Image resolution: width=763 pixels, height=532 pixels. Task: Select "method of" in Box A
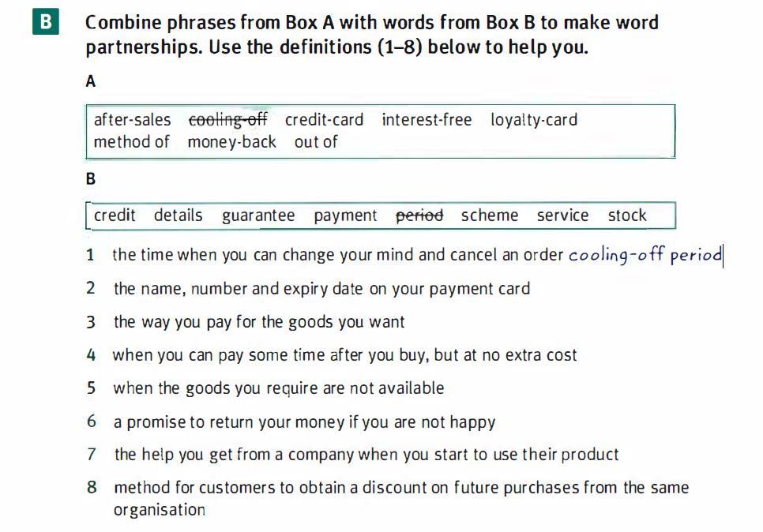[x=131, y=142]
